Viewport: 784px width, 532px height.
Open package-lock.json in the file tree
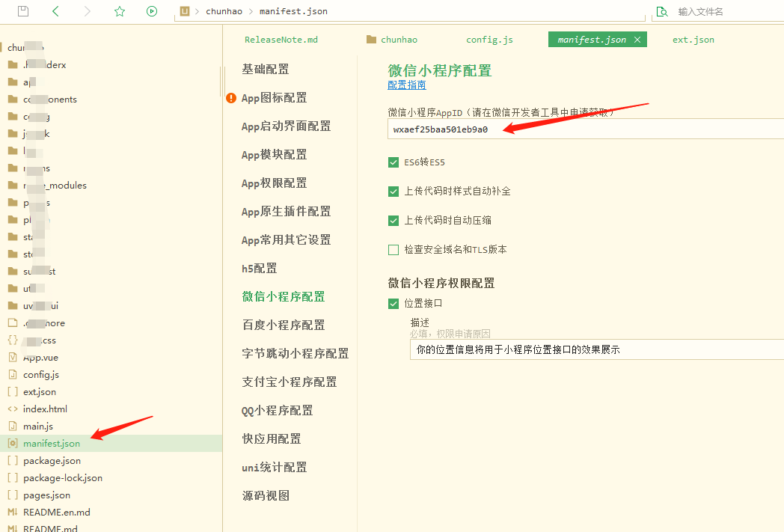[63, 478]
